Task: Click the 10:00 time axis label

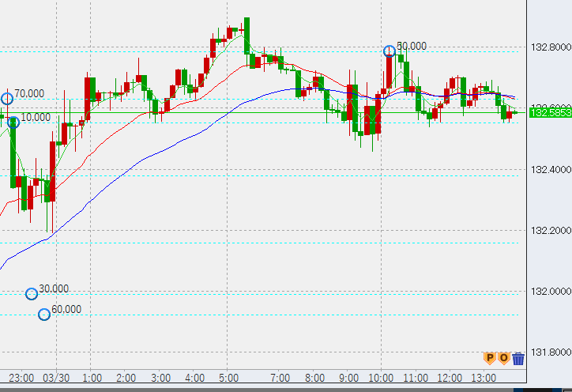Action: [x=382, y=378]
